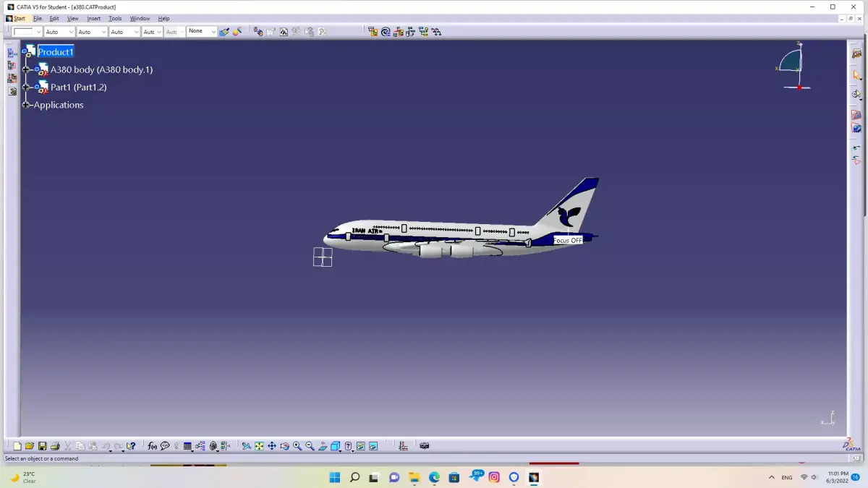This screenshot has width=868, height=488.
Task: Select the Pan tool in the view toolbar
Action: [272, 446]
